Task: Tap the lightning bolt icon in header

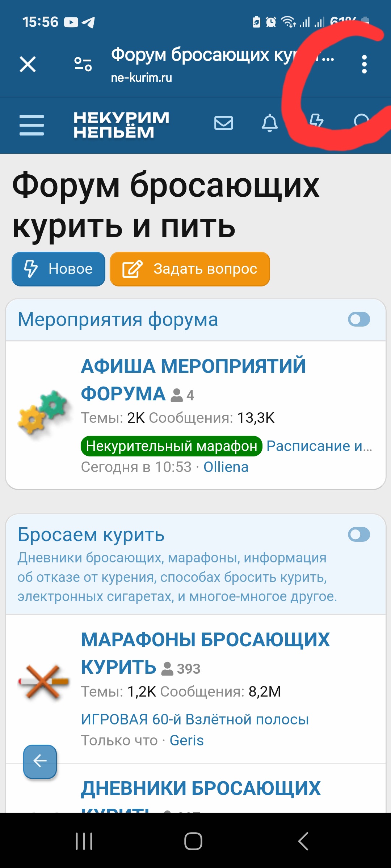Action: [316, 121]
